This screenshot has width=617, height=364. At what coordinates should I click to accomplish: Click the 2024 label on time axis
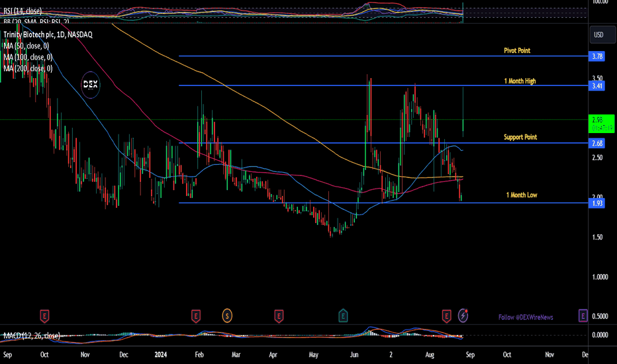click(x=161, y=355)
